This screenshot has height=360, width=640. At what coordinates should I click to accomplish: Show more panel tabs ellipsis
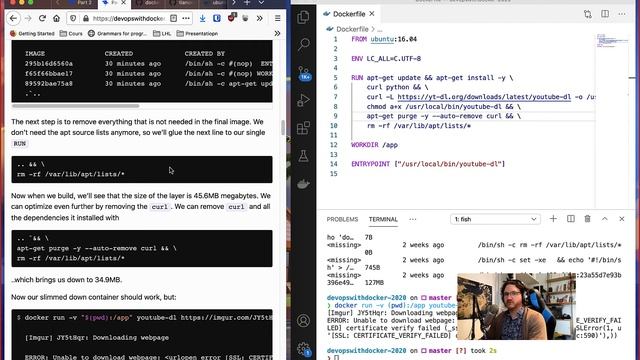[413, 219]
